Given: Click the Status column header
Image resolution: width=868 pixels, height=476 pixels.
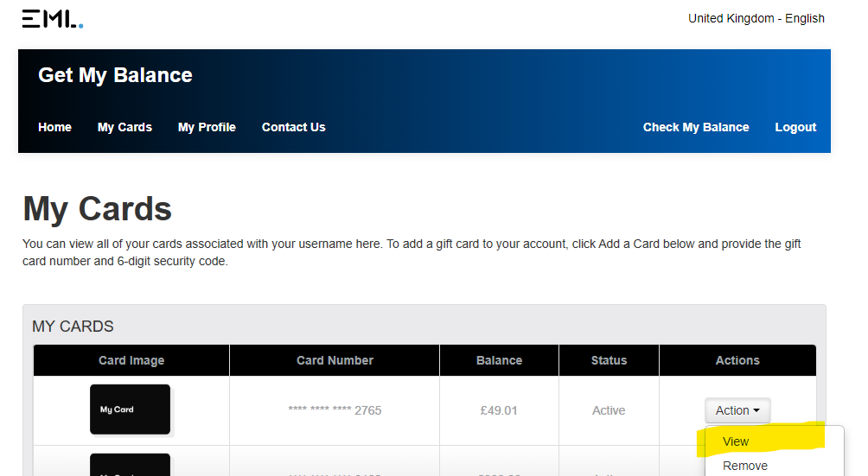Looking at the screenshot, I should 609,360.
